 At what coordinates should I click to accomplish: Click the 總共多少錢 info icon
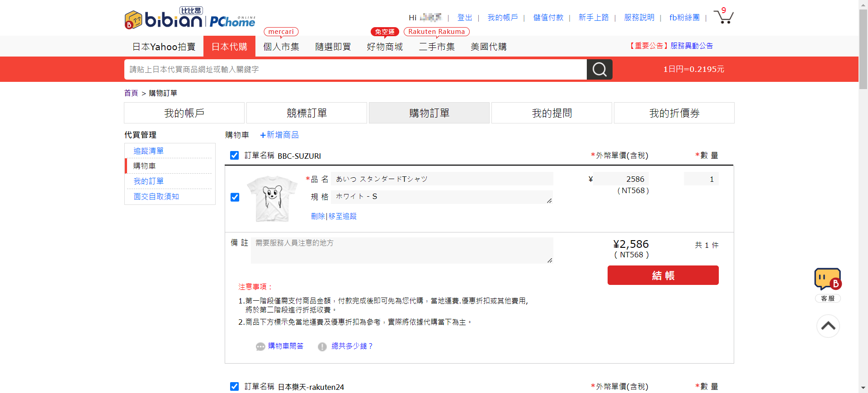pos(322,346)
